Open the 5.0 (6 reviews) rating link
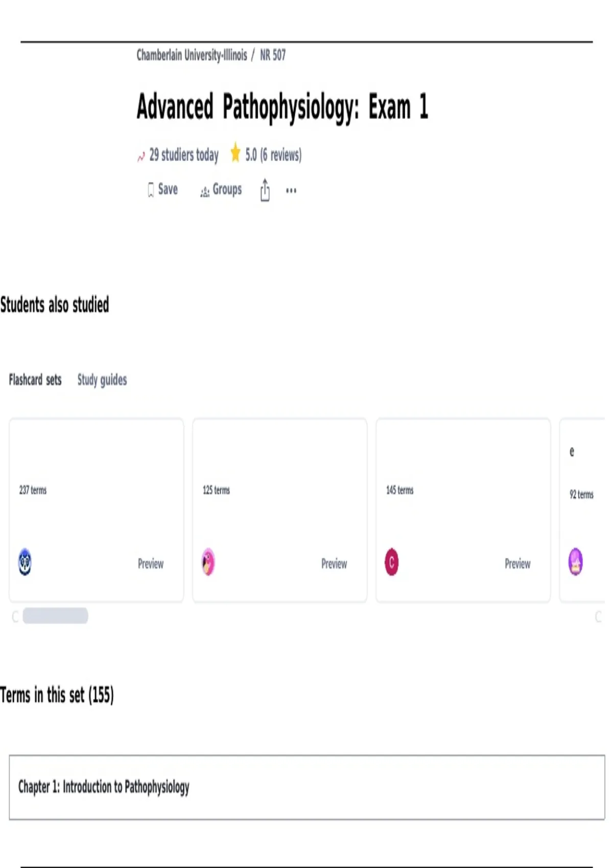Image resolution: width=613 pixels, height=868 pixels. [x=273, y=154]
